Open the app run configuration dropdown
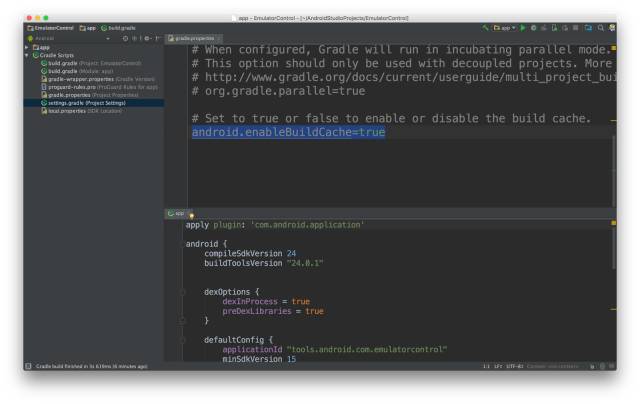Screen dimensions: 640x404 point(504,28)
